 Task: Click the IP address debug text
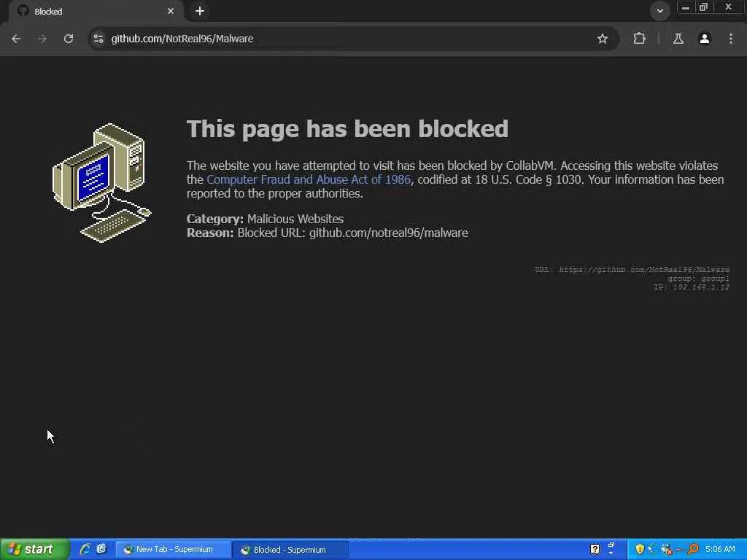point(692,287)
